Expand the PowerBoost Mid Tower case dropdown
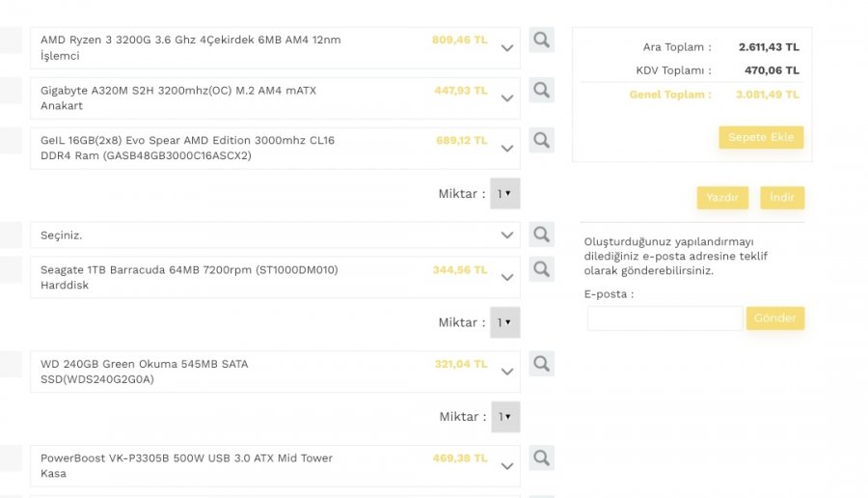Screen dimensions: 868x498 tap(507, 466)
